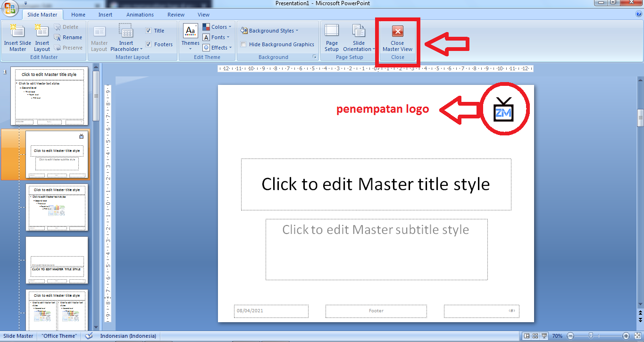
Task: Uncheck the Title checkbox
Action: click(149, 30)
